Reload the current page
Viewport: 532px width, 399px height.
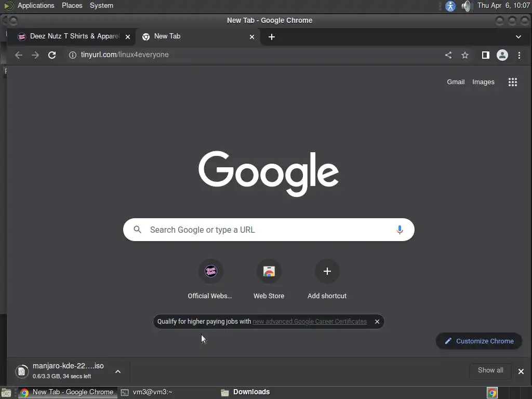52,55
